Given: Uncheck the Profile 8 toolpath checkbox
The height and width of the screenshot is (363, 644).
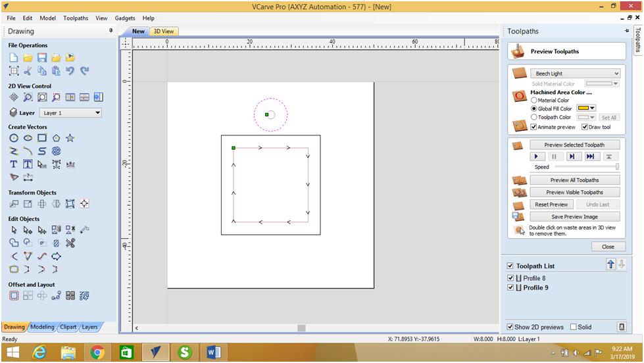Looking at the screenshot, I should click(510, 278).
